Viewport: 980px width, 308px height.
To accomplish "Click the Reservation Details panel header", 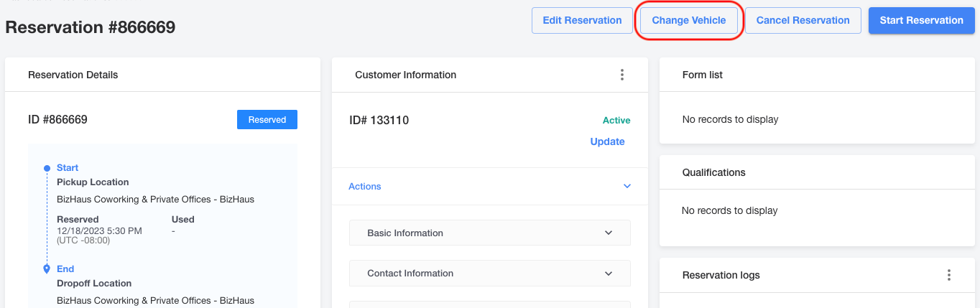I will pyautogui.click(x=162, y=75).
